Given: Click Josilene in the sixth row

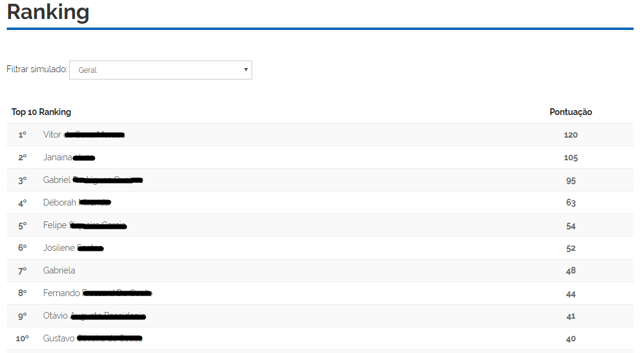Looking at the screenshot, I should click(59, 248).
